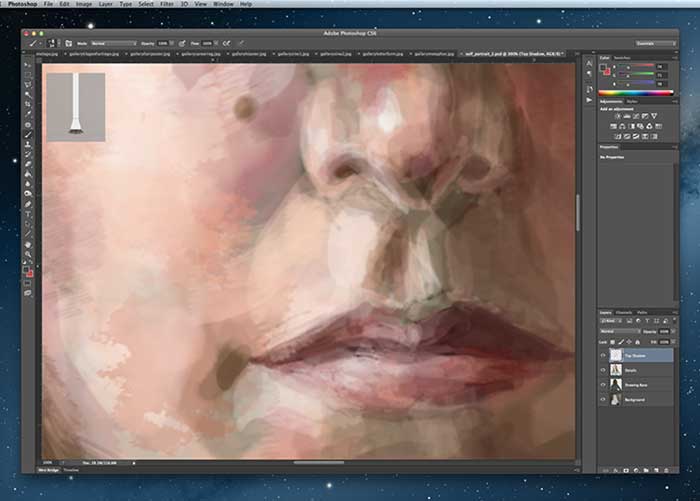This screenshot has width=700, height=501.
Task: Select the Crop tool
Action: (x=28, y=104)
